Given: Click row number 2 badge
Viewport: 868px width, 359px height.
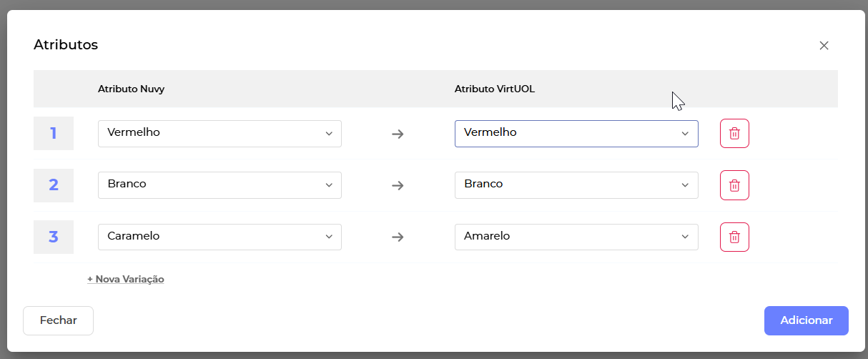Looking at the screenshot, I should pos(54,185).
